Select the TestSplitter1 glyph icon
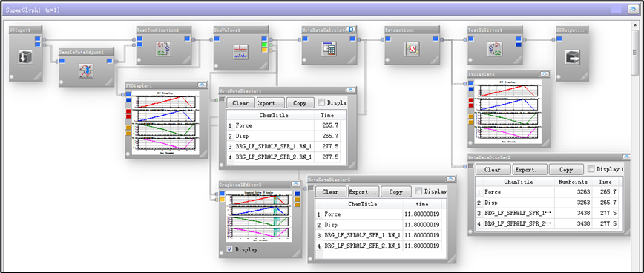 494,48
